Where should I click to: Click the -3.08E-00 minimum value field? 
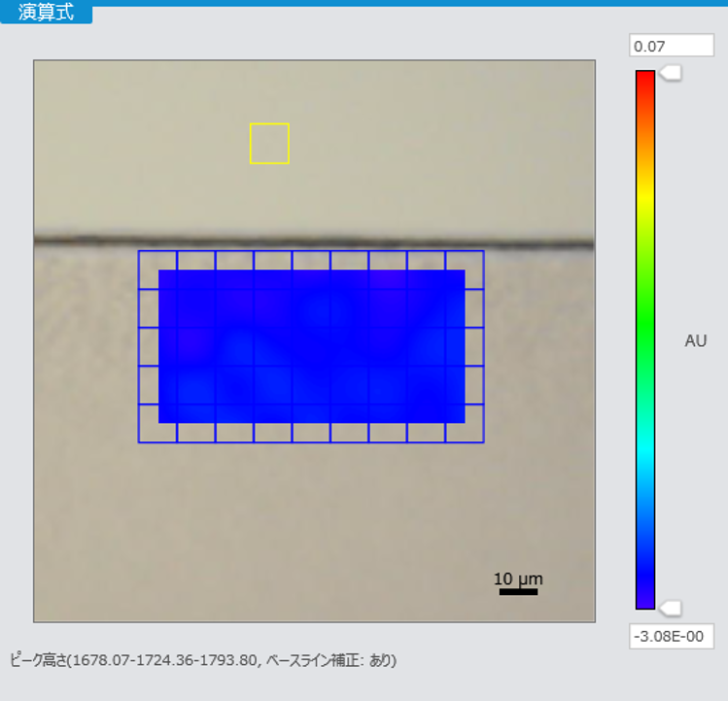coord(671,637)
